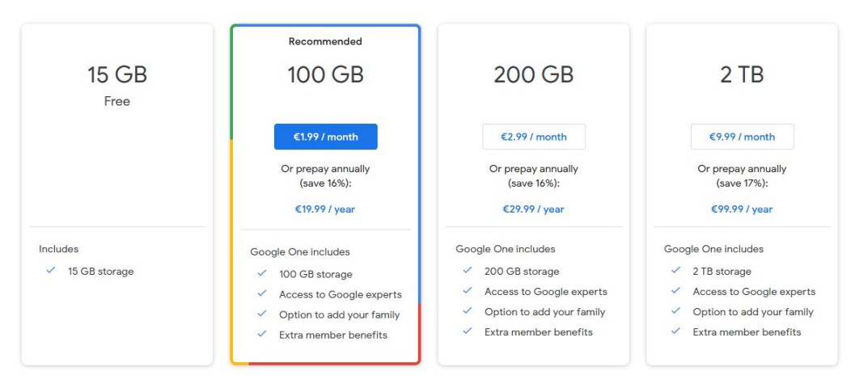Image resolution: width=868 pixels, height=384 pixels.
Task: Click checkmark for Option to add your family in 200 GB plan
Action: click(x=468, y=311)
